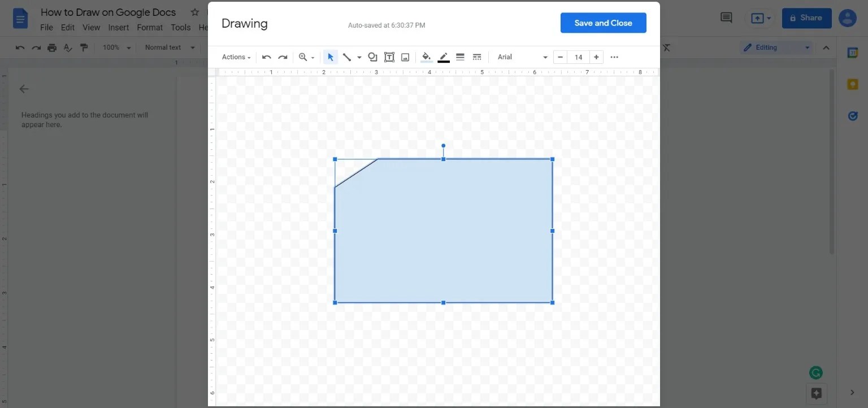Open Google Keep from the side panel
Viewport: 868px width, 408px height.
click(x=852, y=84)
